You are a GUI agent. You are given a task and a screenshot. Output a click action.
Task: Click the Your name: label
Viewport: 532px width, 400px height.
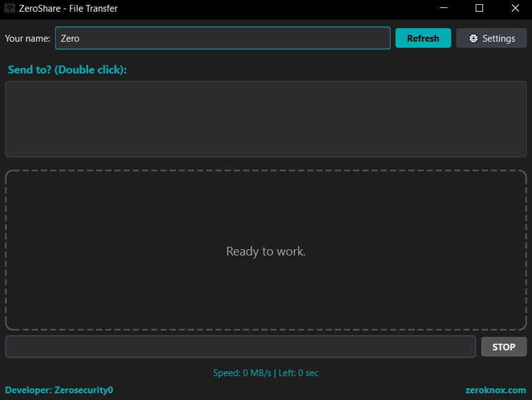(x=28, y=39)
